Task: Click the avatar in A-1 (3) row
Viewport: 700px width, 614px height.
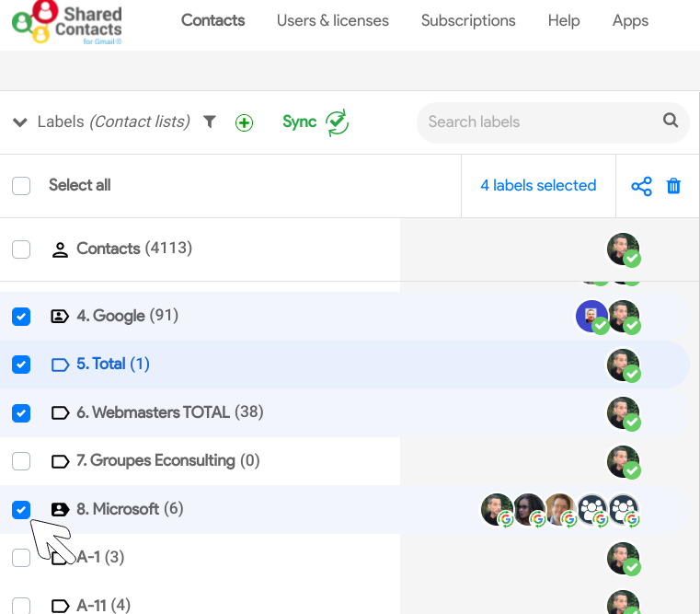Action: point(624,559)
